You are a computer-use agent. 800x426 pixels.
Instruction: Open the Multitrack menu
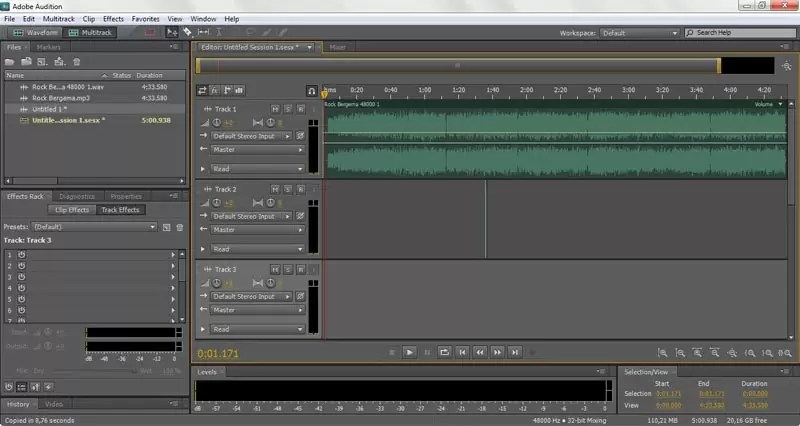(x=59, y=18)
